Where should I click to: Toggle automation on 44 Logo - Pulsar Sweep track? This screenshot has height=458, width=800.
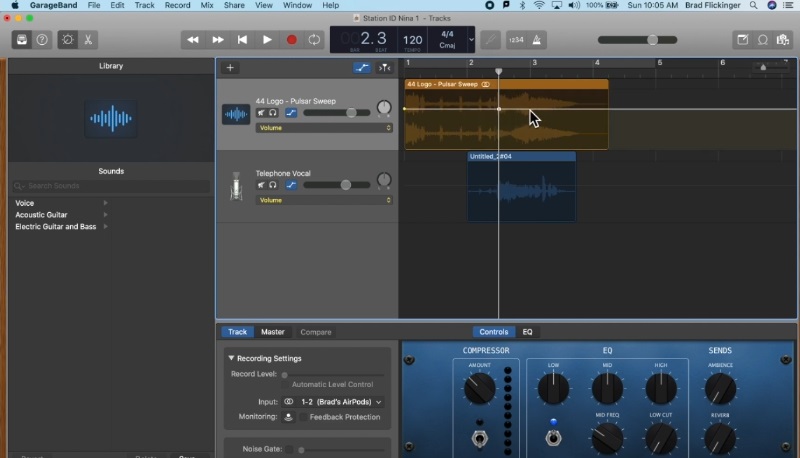tap(291, 113)
